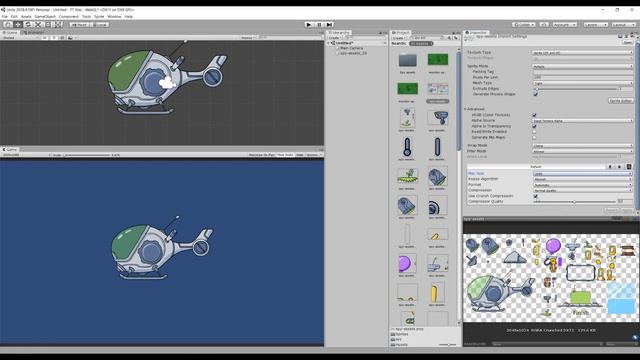Click the Packing Tag input field
Viewport: 640px width, 360px height.
[x=582, y=72]
